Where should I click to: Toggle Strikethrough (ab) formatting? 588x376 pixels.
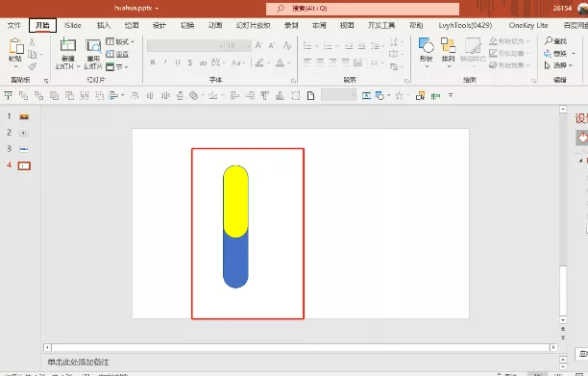coord(203,63)
